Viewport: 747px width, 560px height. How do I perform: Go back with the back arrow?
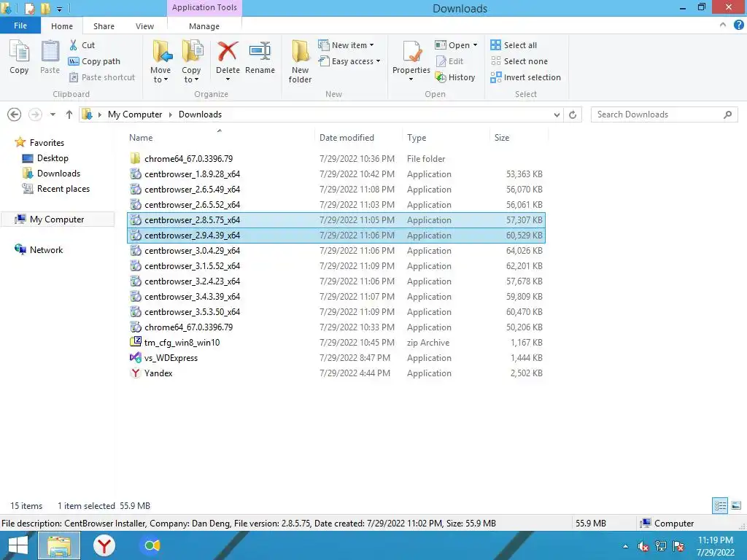[x=15, y=114]
